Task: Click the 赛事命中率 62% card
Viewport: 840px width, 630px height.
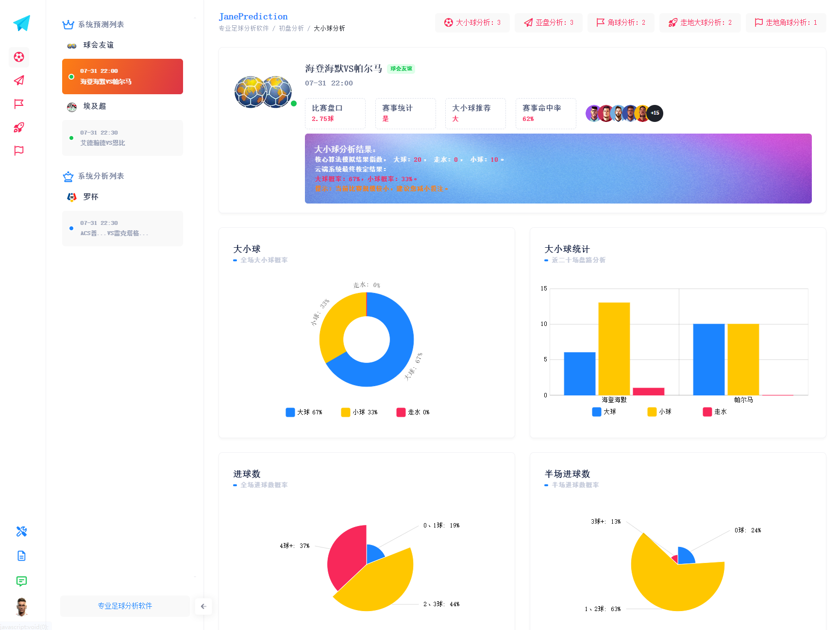Action: tap(546, 114)
